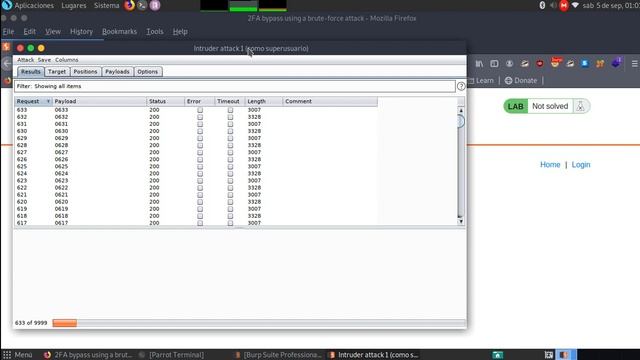640x360 pixels.
Task: Sort by the Length column header
Action: click(x=264, y=101)
